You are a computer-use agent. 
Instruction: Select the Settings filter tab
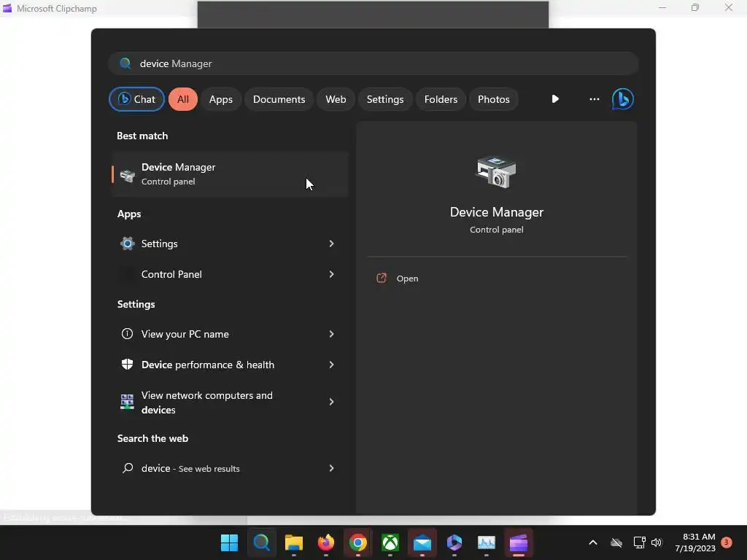(385, 99)
